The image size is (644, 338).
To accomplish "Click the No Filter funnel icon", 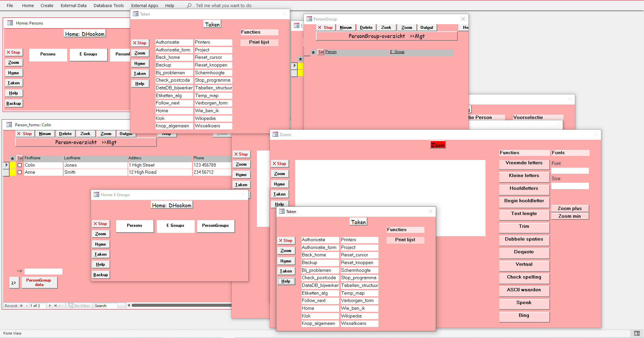I will [71, 306].
